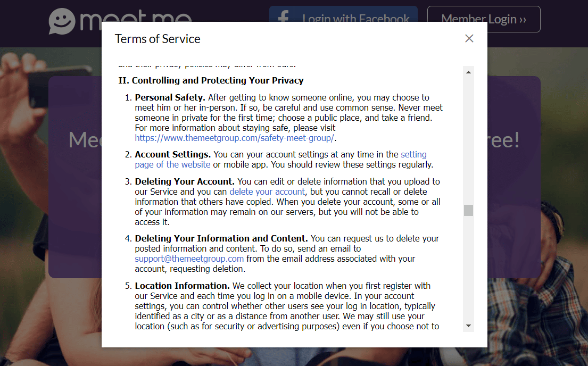Screen dimensions: 588x366
Task: Follow the 'delete your account' link
Action: [x=267, y=192]
